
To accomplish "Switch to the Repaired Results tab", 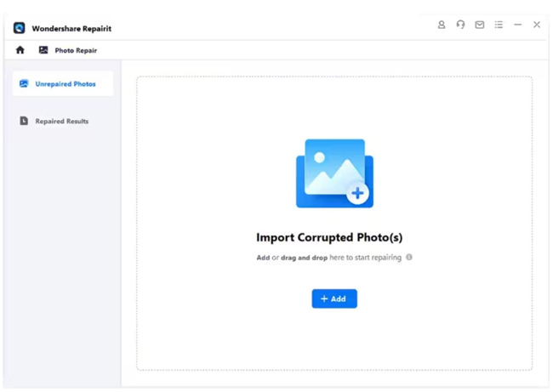I will 63,121.
